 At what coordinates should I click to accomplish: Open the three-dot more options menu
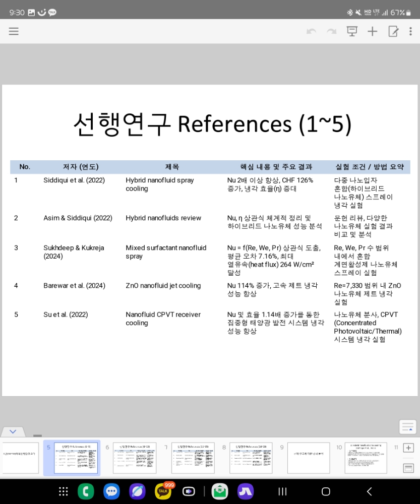tap(410, 31)
